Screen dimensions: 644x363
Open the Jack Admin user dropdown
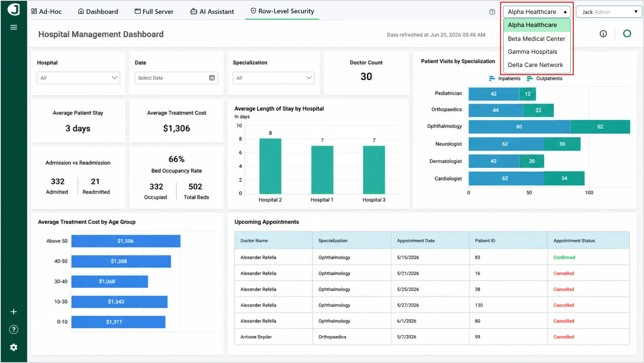click(609, 12)
